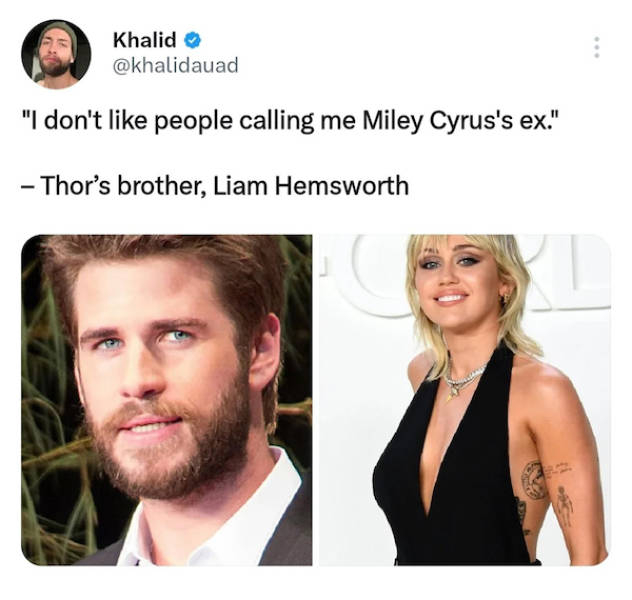Click the word 'people' in the tweet quote
Screen dimensions: 632x600
click(193, 121)
